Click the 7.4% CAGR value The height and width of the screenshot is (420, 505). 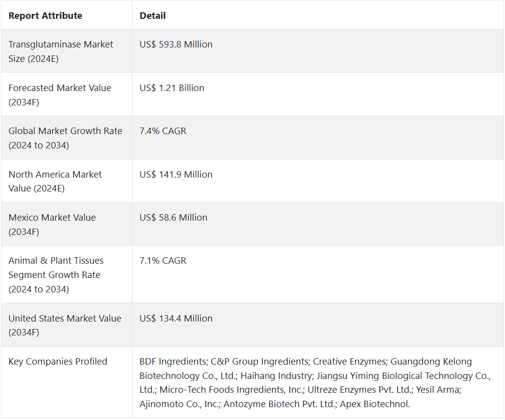click(x=163, y=131)
